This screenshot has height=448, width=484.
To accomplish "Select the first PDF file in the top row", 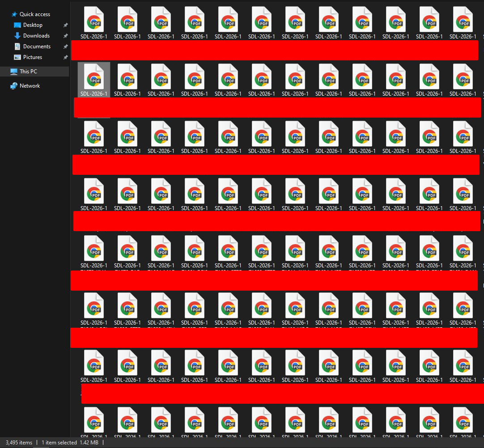I will pyautogui.click(x=94, y=23).
